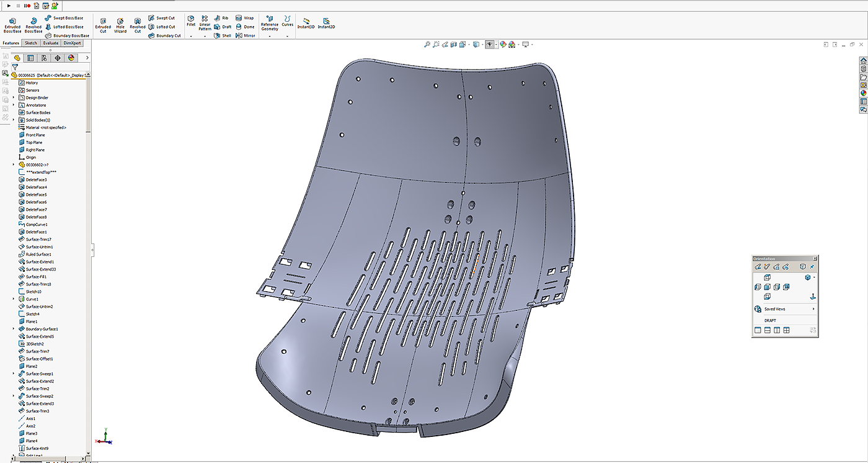The image size is (868, 463).
Task: Click the Fillet feature icon
Action: tap(191, 21)
